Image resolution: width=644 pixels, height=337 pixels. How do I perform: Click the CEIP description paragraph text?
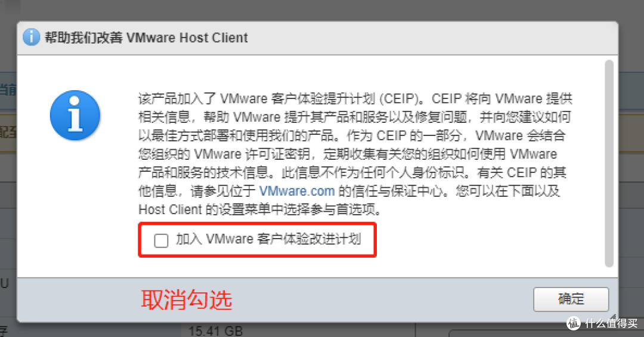coord(355,154)
